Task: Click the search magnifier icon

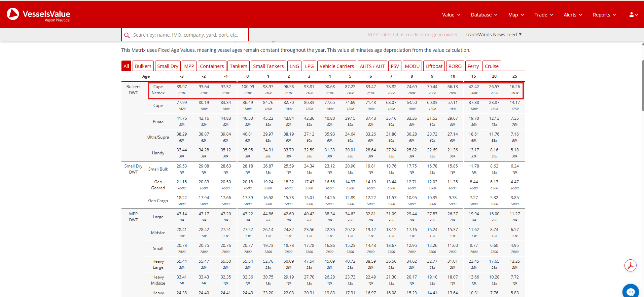Action: click(127, 35)
